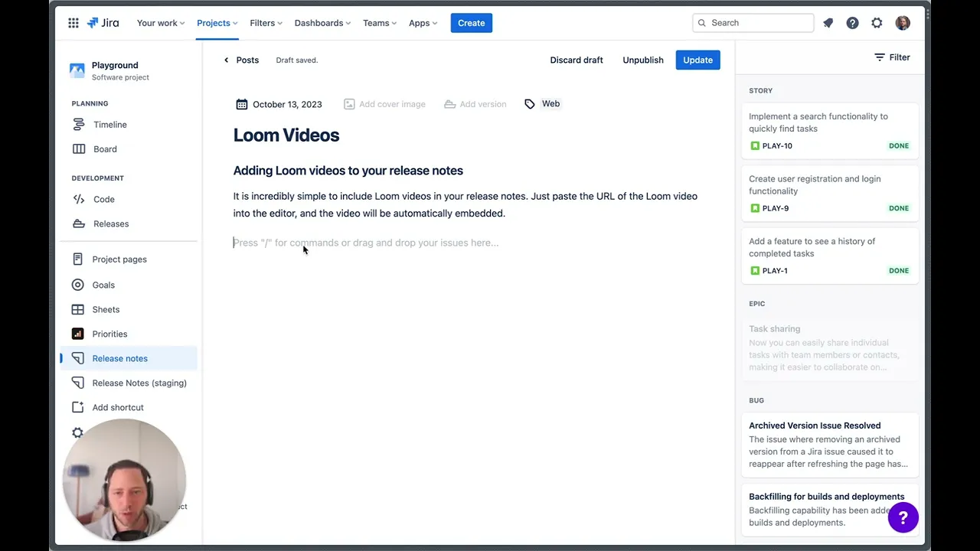Open the help question mark icon in header

[852, 23]
